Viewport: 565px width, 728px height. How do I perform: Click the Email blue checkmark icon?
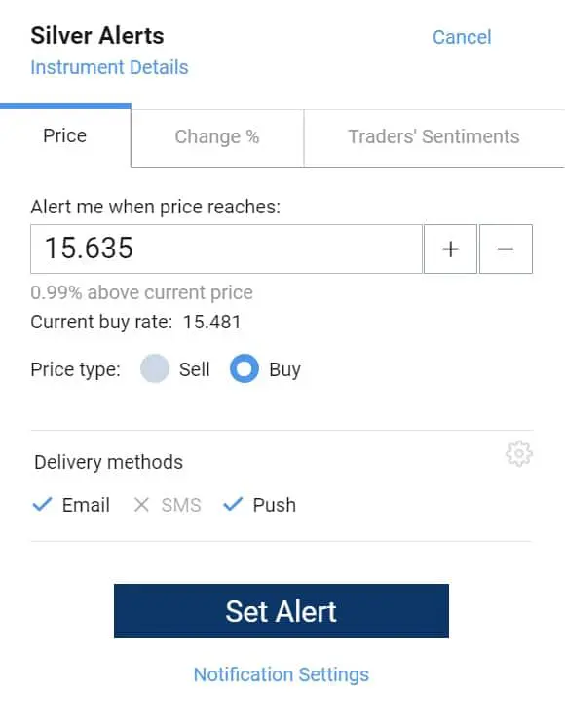pos(42,504)
